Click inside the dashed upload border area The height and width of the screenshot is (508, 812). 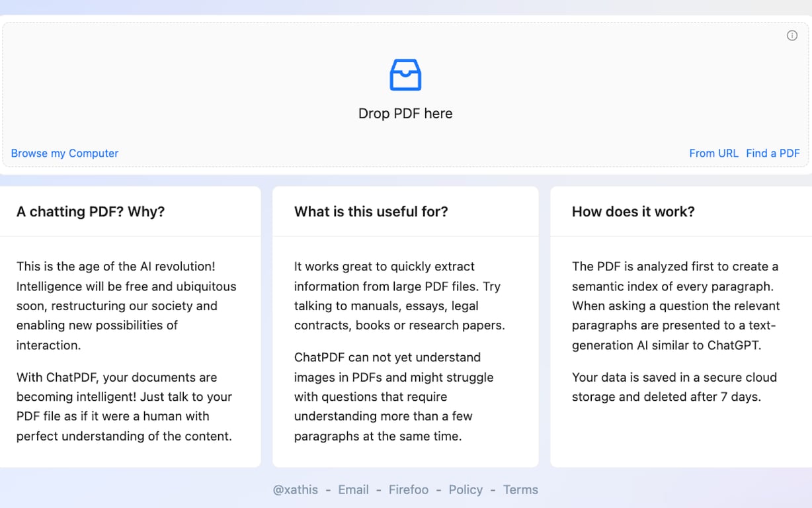coord(405,95)
